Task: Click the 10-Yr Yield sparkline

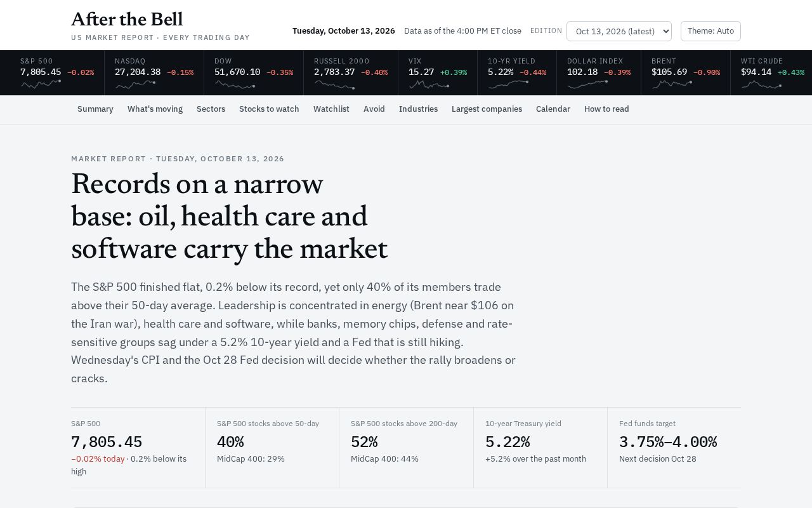Action: pyautogui.click(x=508, y=84)
